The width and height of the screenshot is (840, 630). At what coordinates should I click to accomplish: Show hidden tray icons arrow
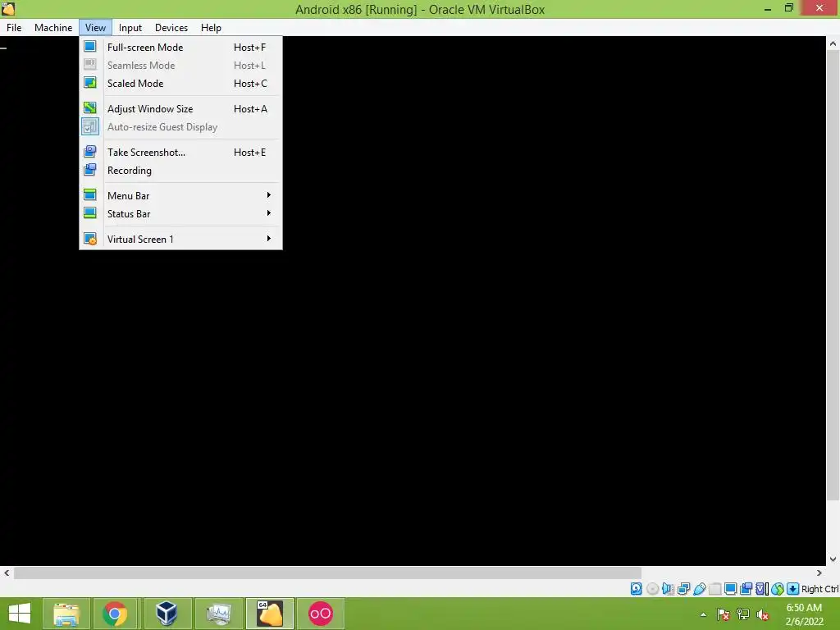click(x=703, y=614)
